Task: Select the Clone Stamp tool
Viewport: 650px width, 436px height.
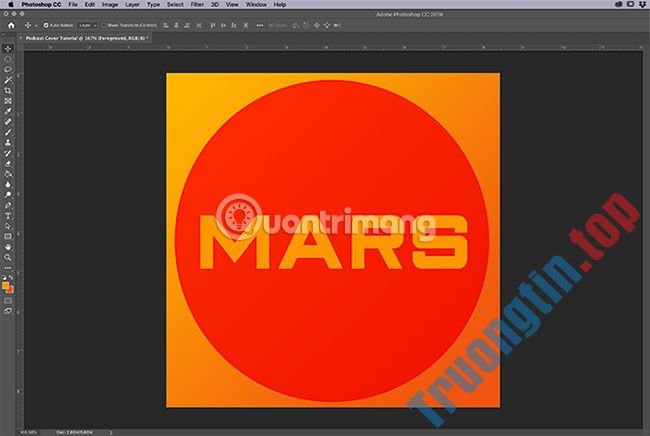Action: click(8, 143)
